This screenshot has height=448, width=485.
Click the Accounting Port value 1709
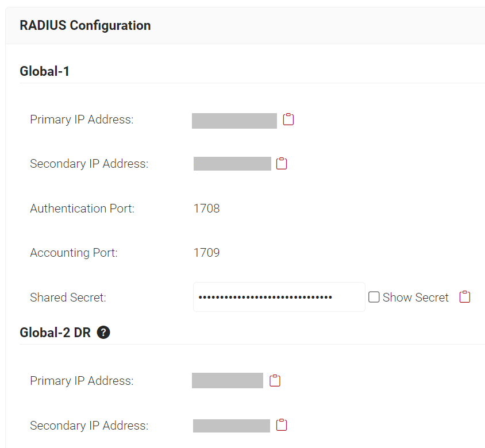pyautogui.click(x=206, y=253)
